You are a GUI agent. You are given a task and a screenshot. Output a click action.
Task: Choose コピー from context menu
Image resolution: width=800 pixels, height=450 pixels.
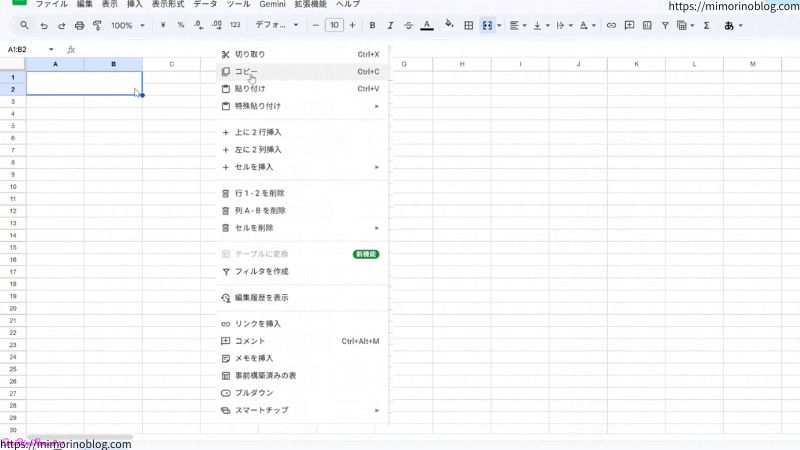[302, 71]
